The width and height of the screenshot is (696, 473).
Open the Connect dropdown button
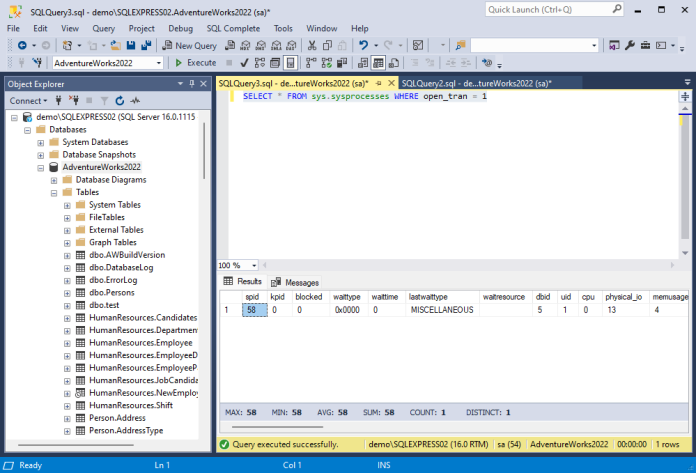[x=28, y=101]
